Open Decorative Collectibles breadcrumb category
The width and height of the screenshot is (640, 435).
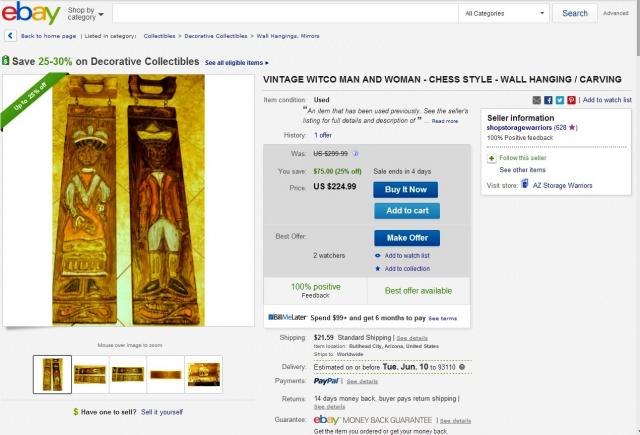[216, 36]
